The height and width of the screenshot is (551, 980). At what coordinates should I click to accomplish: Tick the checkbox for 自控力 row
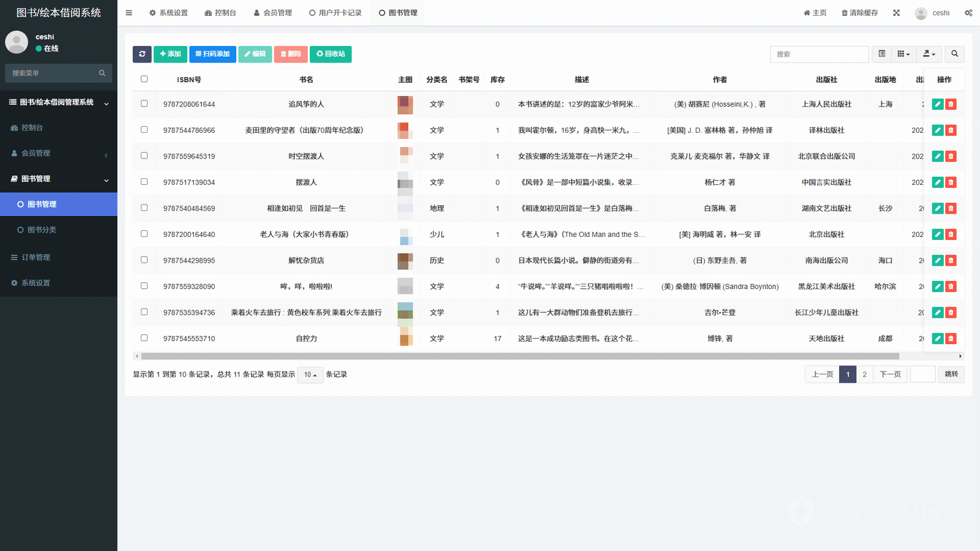[144, 338]
